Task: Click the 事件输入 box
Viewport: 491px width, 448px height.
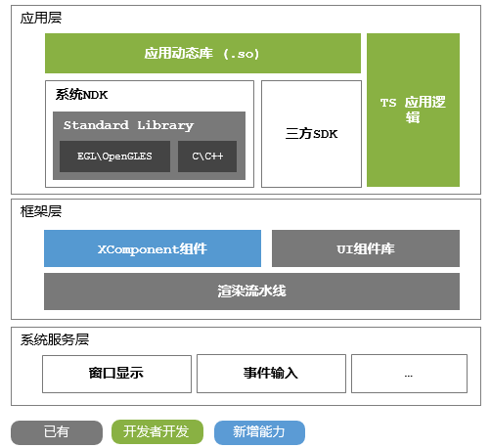Action: (x=271, y=374)
